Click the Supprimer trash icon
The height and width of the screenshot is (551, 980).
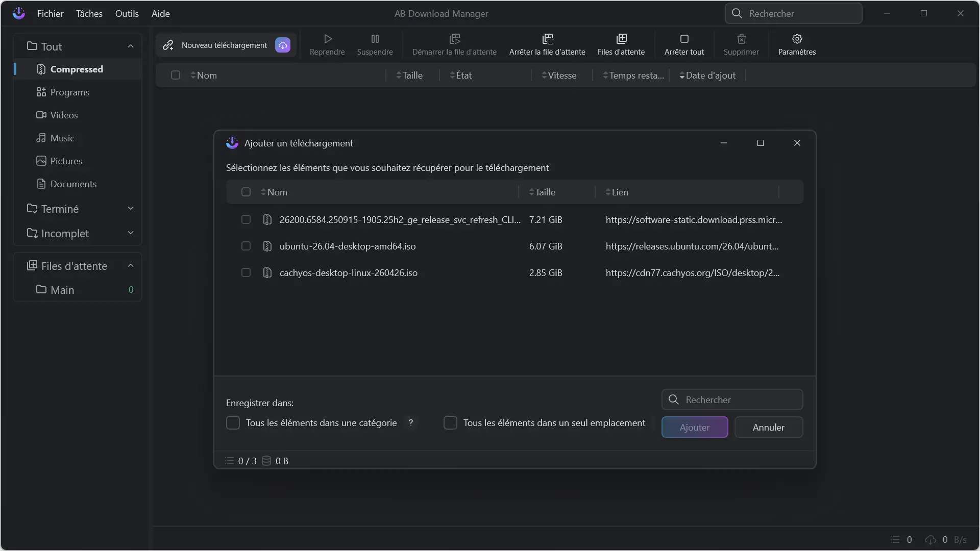(x=741, y=39)
